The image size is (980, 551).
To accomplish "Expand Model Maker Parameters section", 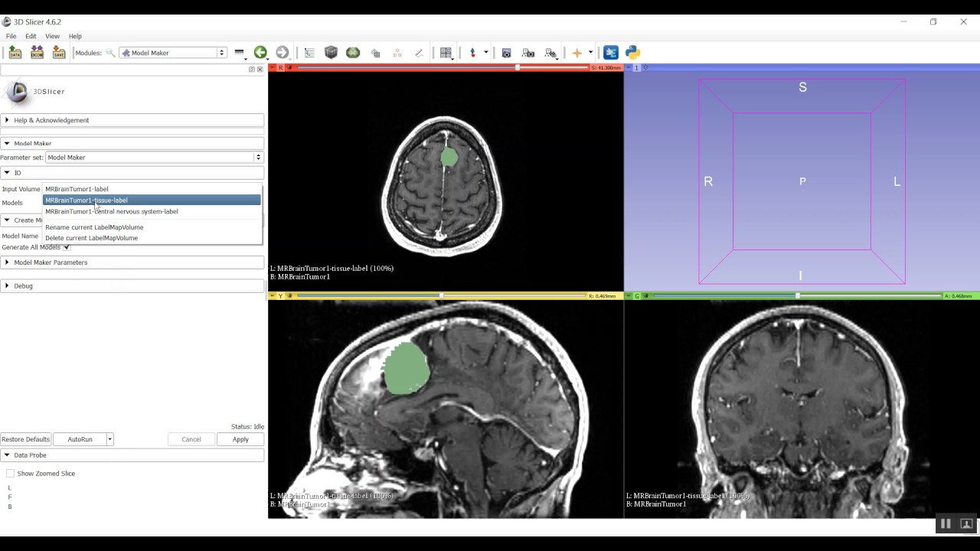I will click(x=132, y=262).
